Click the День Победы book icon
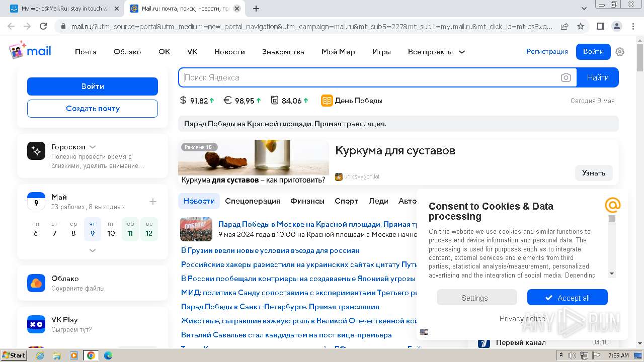The width and height of the screenshot is (644, 362). click(327, 101)
